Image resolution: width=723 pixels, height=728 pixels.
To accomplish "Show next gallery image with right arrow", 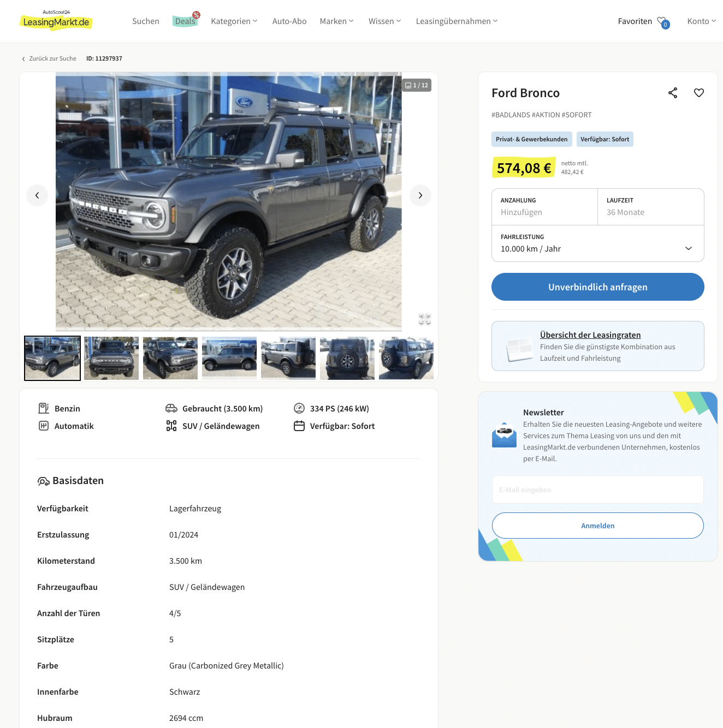I will pyautogui.click(x=420, y=195).
